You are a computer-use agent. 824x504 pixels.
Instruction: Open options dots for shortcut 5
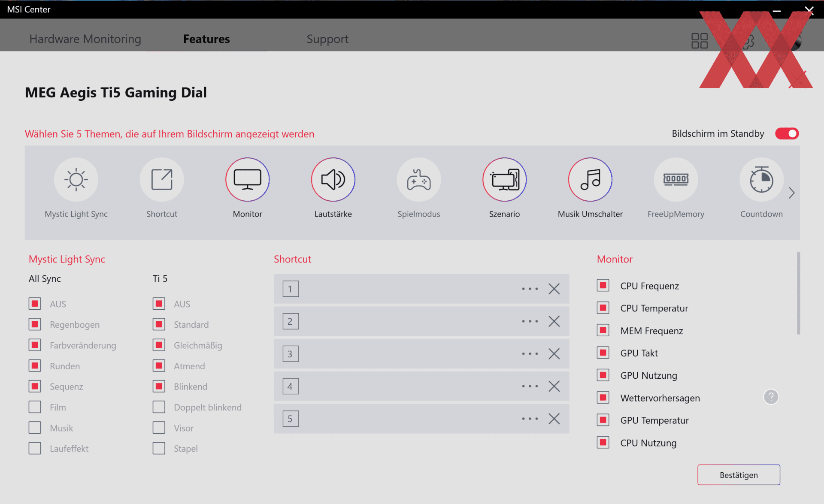(530, 419)
